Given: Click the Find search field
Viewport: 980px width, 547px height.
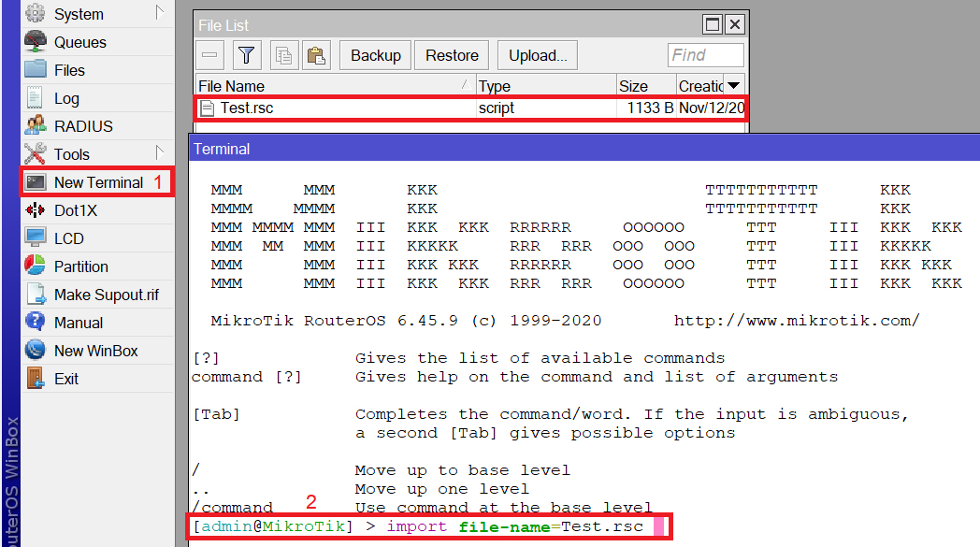Looking at the screenshot, I should [706, 55].
